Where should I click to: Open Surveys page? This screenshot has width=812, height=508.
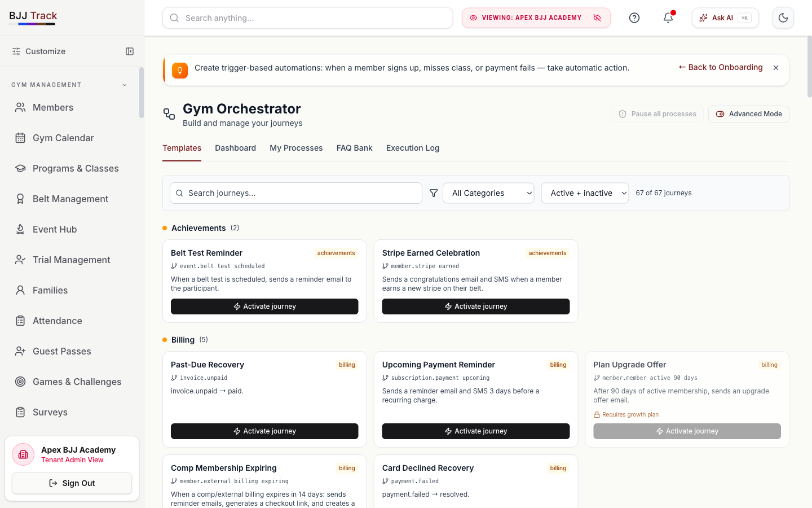click(x=70, y=412)
